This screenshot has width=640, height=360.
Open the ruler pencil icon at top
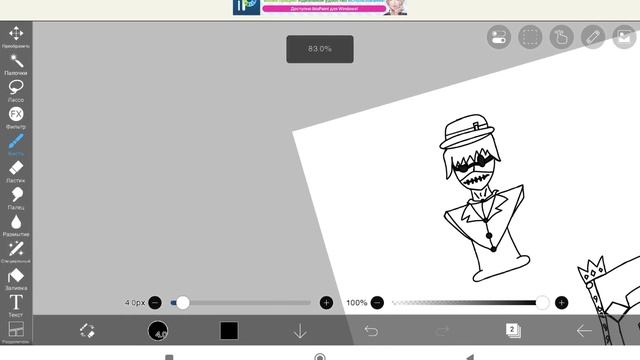[593, 37]
